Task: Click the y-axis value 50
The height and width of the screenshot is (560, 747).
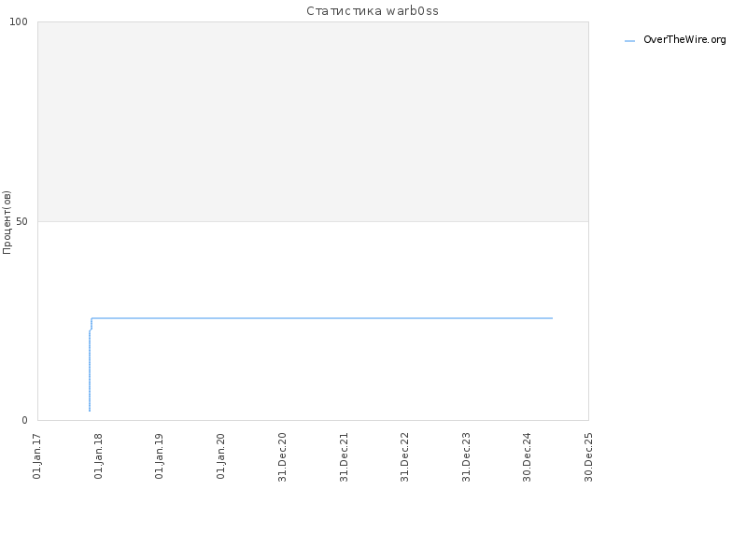Action: pos(21,221)
